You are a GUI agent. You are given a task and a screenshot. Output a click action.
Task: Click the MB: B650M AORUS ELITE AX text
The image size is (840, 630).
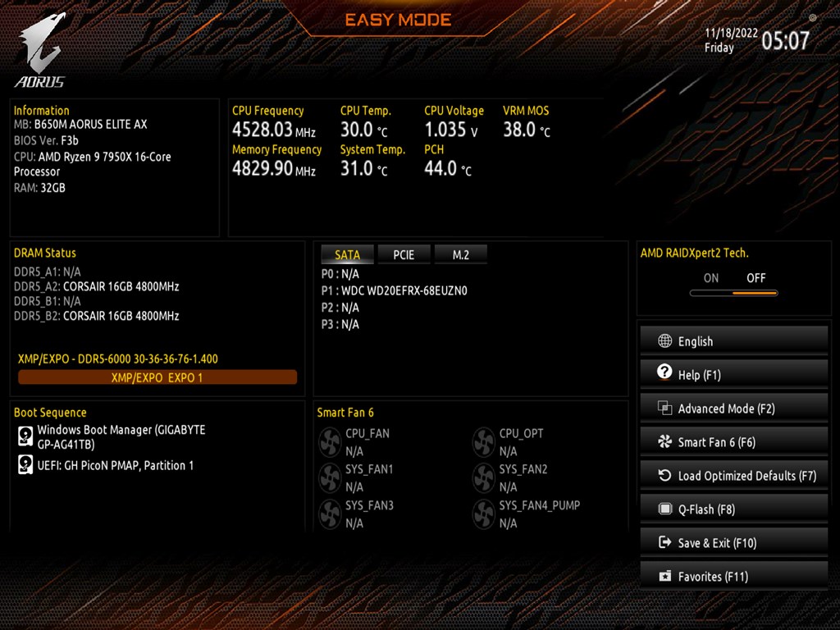click(80, 125)
